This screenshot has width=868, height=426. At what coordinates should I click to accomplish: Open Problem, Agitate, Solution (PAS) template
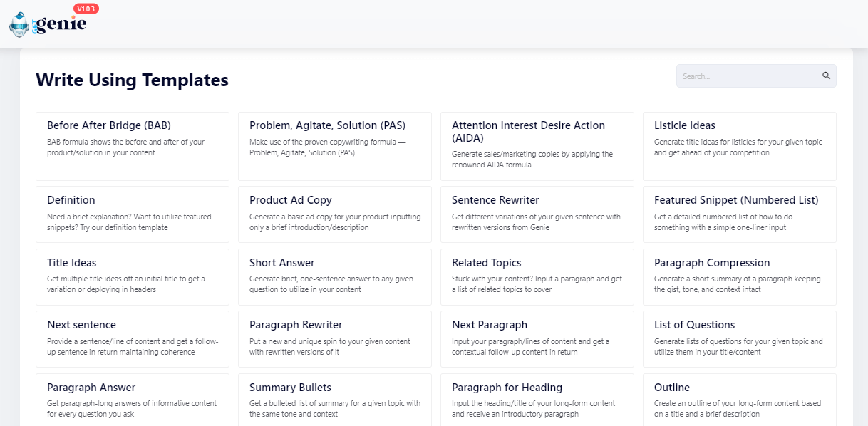335,146
